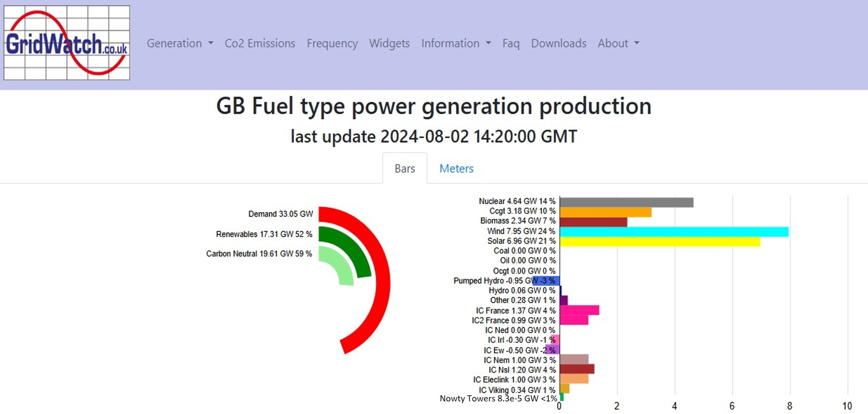Click the 'Demand 33.05 GW' label
This screenshot has height=414, width=868.
pyautogui.click(x=281, y=214)
